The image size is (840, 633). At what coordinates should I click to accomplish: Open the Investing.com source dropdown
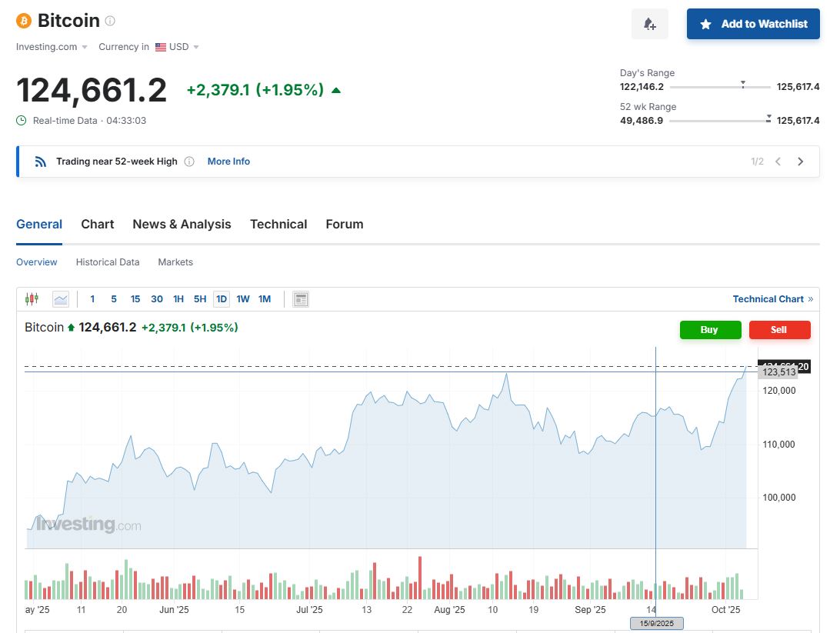click(52, 47)
